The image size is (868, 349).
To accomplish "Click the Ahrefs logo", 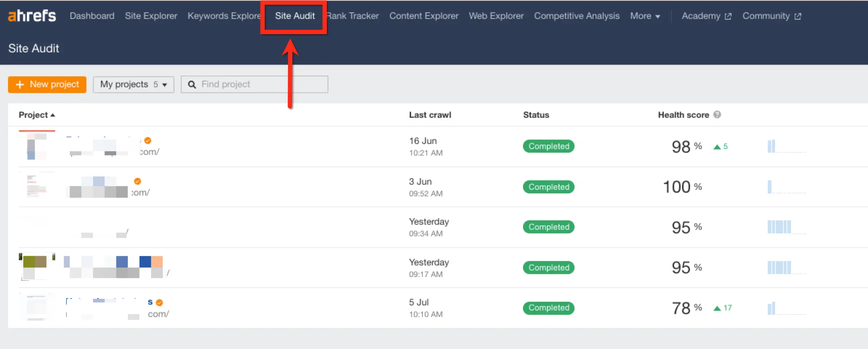I will tap(32, 16).
